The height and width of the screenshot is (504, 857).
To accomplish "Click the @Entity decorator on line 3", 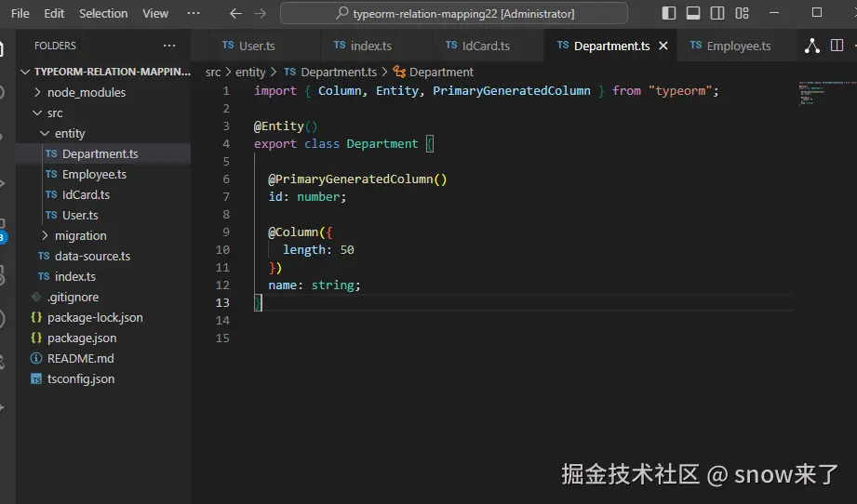I will (x=286, y=126).
